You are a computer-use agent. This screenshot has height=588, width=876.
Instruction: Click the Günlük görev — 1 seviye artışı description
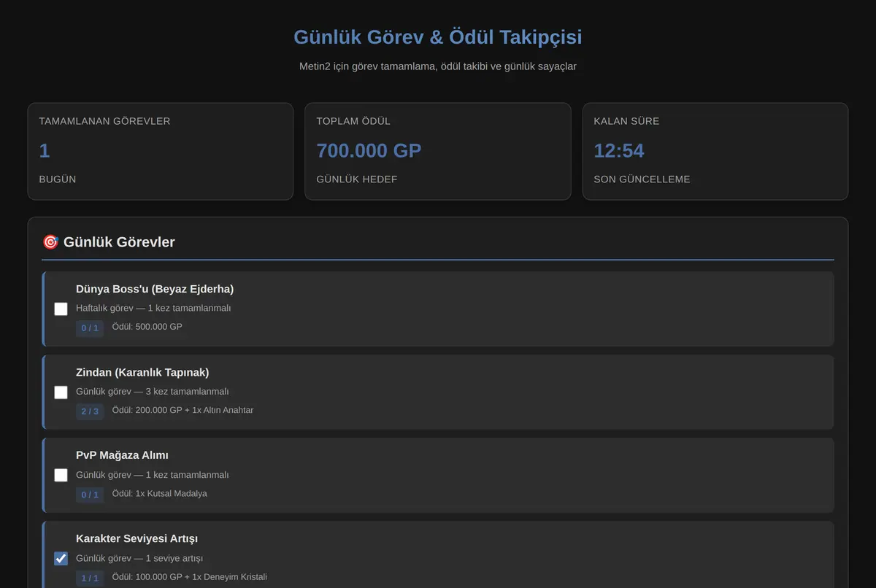139,558
